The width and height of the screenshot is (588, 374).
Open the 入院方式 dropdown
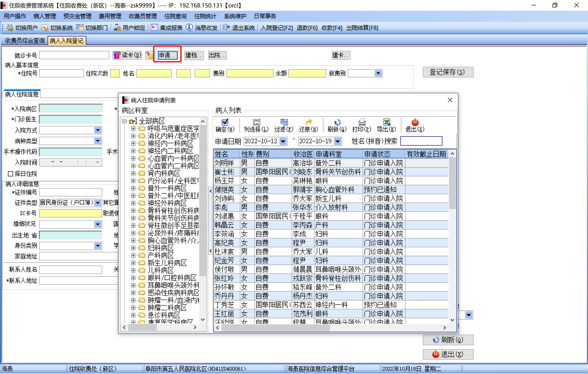point(98,130)
